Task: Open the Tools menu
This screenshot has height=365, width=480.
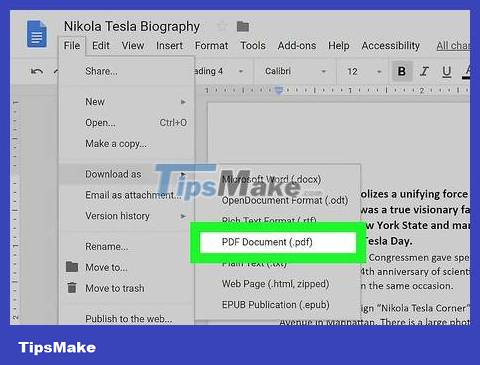Action: [x=253, y=45]
